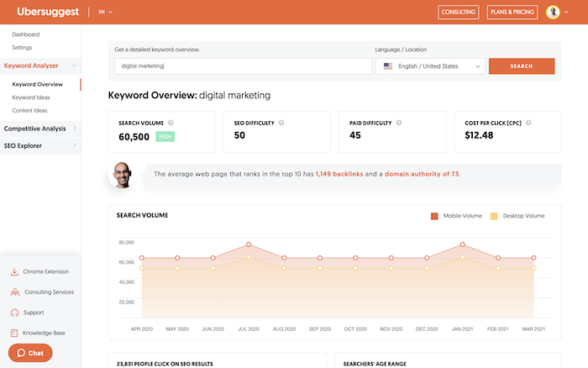The height and width of the screenshot is (368, 588).
Task: Click the user profile avatar
Action: tap(553, 12)
